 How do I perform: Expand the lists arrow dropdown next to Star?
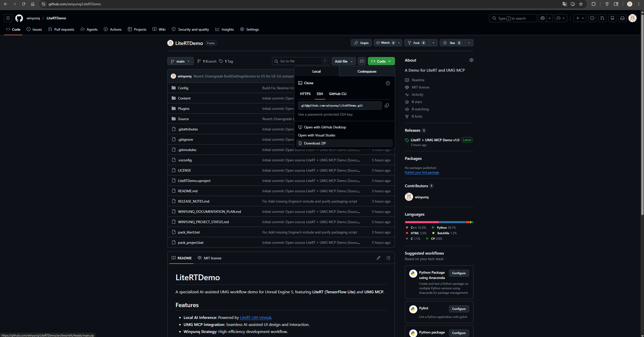(469, 43)
